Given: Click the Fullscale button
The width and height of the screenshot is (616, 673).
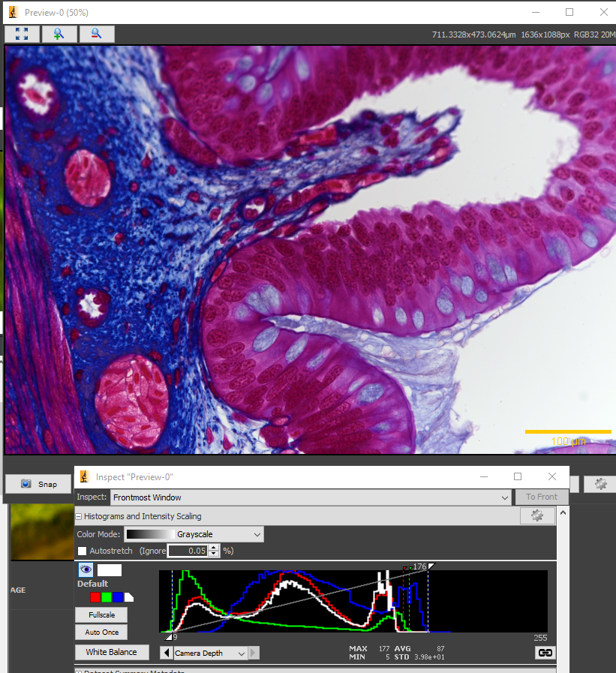Looking at the screenshot, I should [x=101, y=614].
